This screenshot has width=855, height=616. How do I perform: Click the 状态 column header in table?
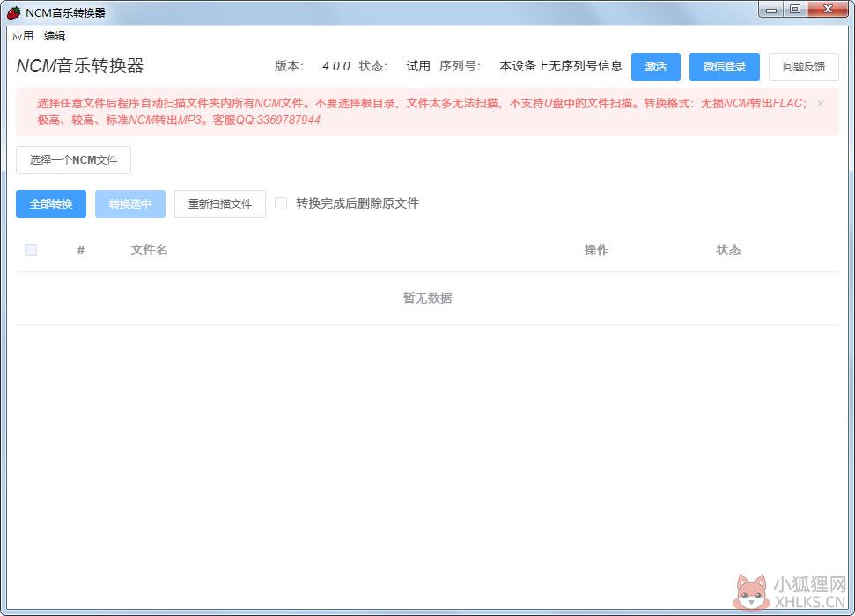click(728, 250)
